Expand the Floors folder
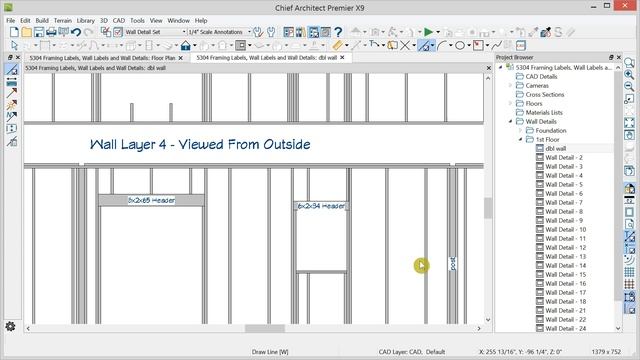Image resolution: width=640 pixels, height=360 pixels. click(510, 103)
